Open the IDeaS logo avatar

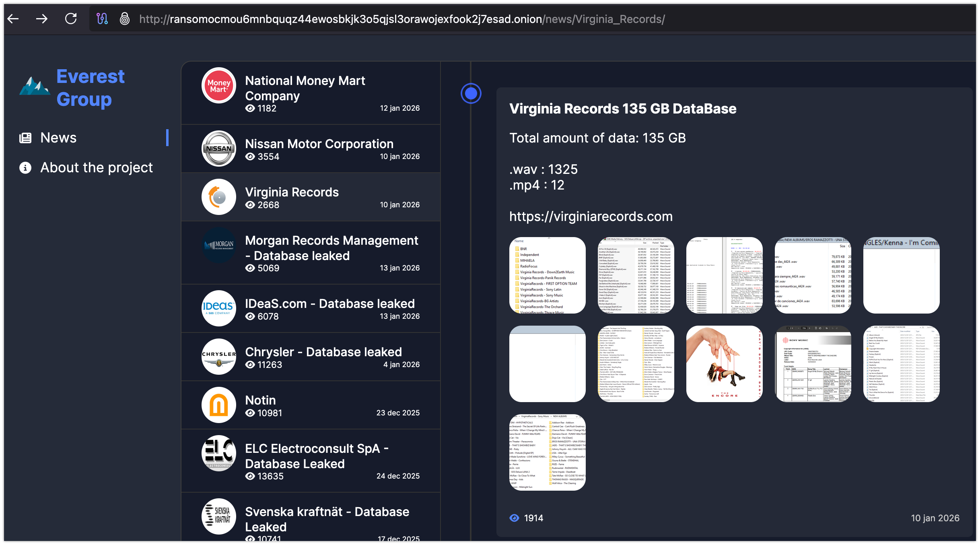[219, 308]
